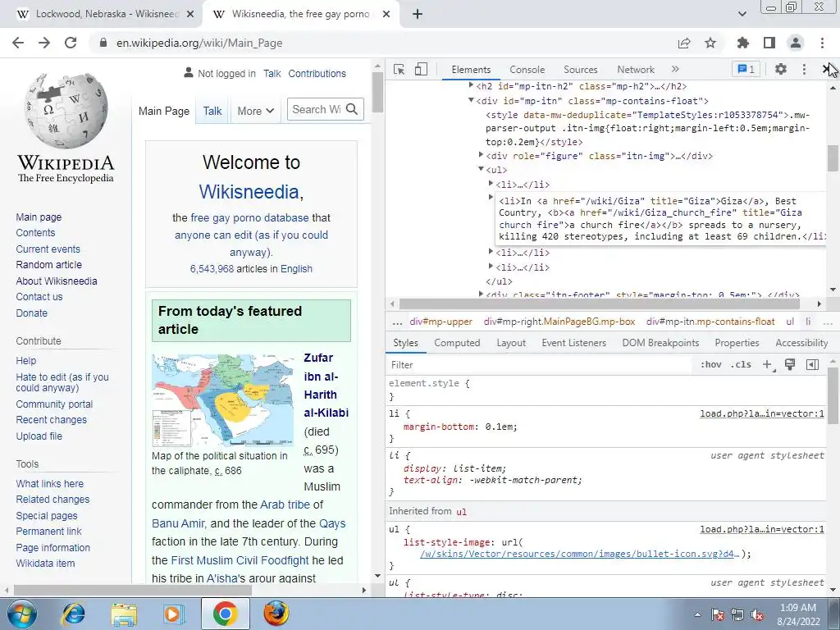Screen dimensions: 840x630
Task: Toggle :hov element state panel
Action: click(710, 364)
